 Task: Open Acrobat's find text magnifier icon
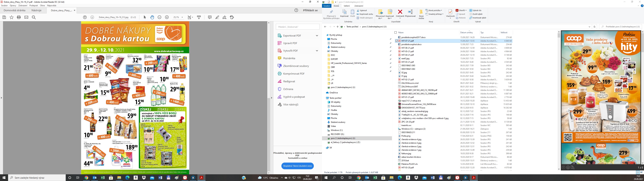coord(34,17)
